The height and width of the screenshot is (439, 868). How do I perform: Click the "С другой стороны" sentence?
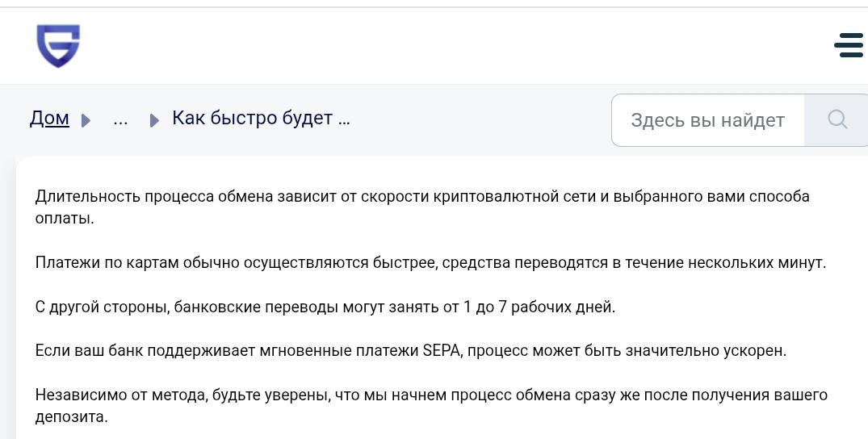(x=325, y=307)
